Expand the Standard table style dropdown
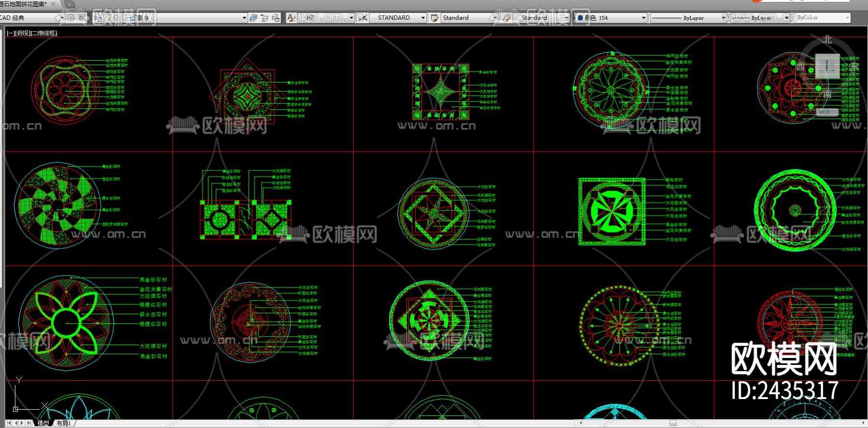868x428 pixels. click(494, 18)
